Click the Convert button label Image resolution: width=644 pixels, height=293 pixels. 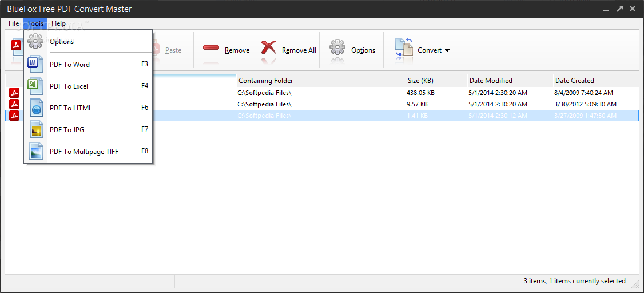430,50
